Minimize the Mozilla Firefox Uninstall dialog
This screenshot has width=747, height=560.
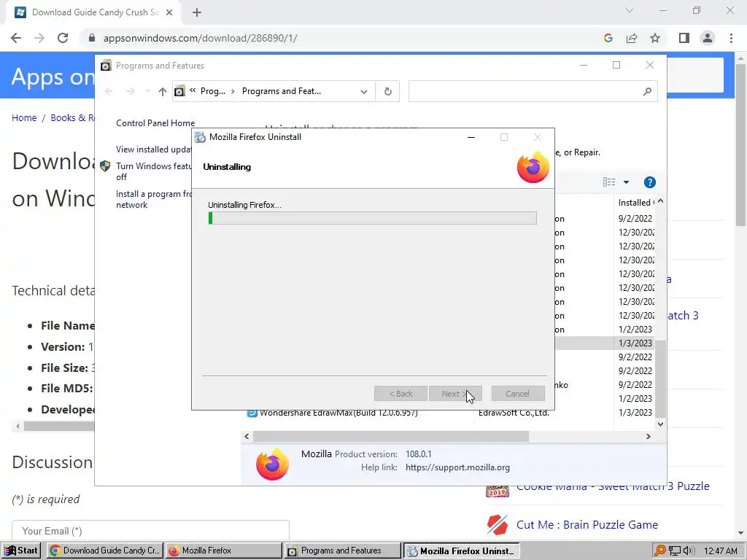(471, 137)
